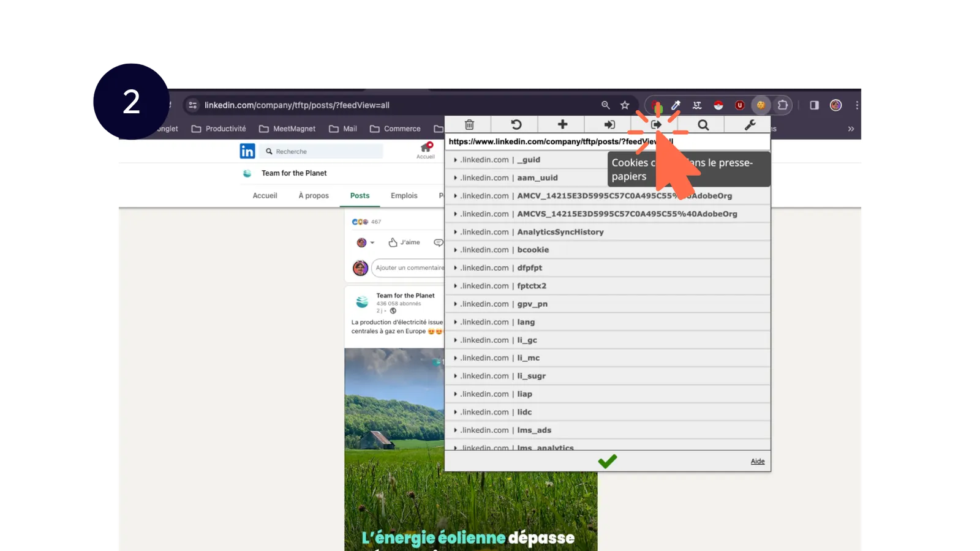This screenshot has height=551, width=980.
Task: Submit cookie changes with the green checkmark
Action: pyautogui.click(x=607, y=461)
